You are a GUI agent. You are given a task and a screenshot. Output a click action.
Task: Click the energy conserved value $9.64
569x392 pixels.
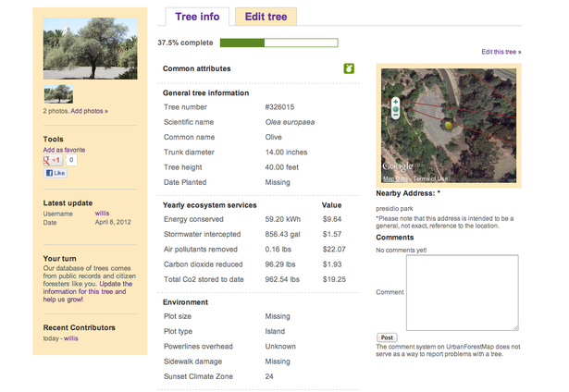[x=332, y=219]
